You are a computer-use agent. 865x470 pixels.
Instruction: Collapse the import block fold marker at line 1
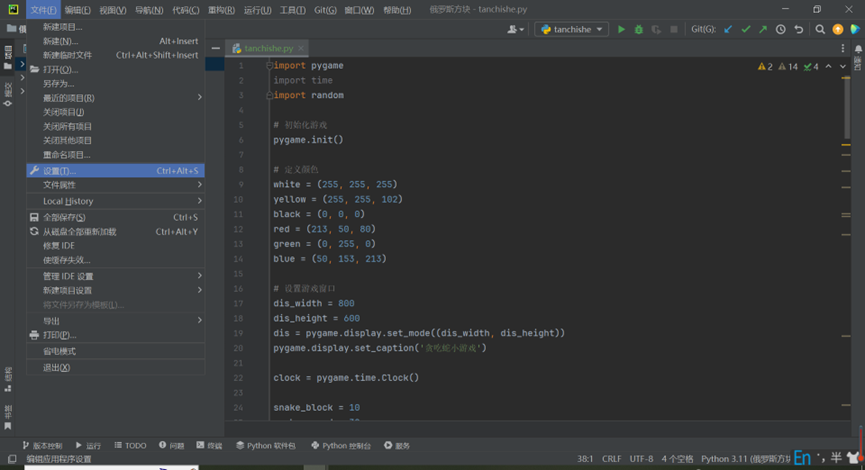(x=270, y=66)
